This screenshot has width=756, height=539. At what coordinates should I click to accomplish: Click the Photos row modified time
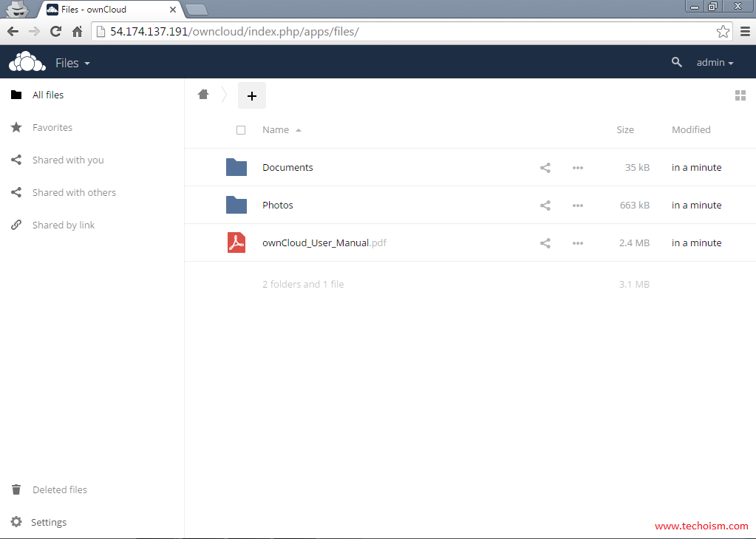696,205
